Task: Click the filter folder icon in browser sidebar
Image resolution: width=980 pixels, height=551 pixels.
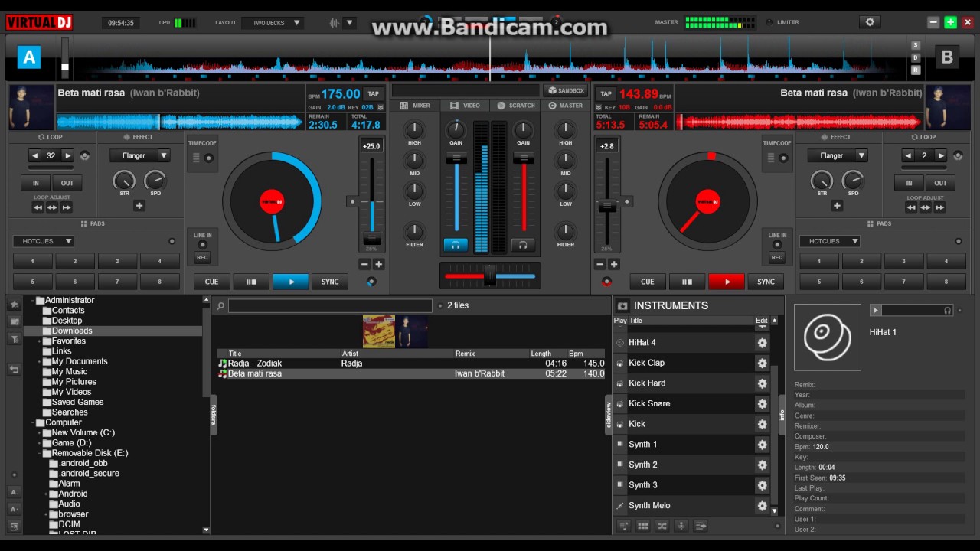Action: (14, 339)
